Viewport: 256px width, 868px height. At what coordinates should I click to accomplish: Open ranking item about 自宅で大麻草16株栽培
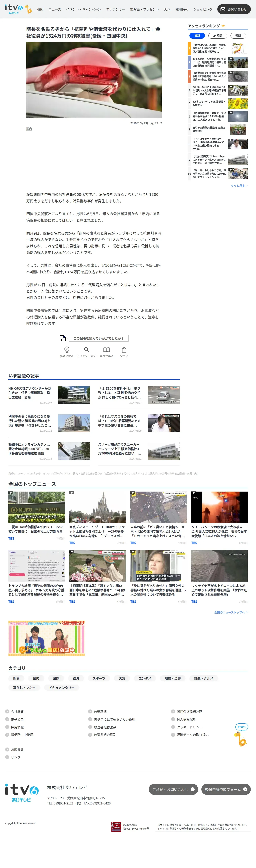tap(218, 129)
